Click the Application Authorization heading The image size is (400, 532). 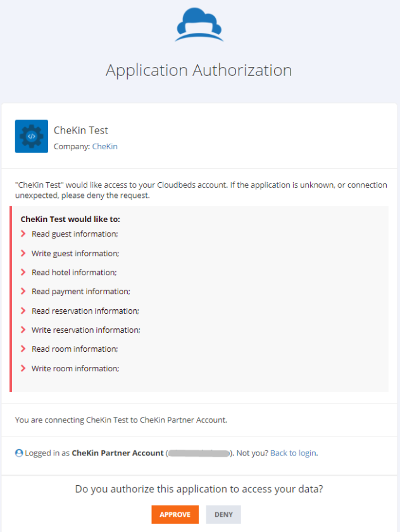pos(199,71)
